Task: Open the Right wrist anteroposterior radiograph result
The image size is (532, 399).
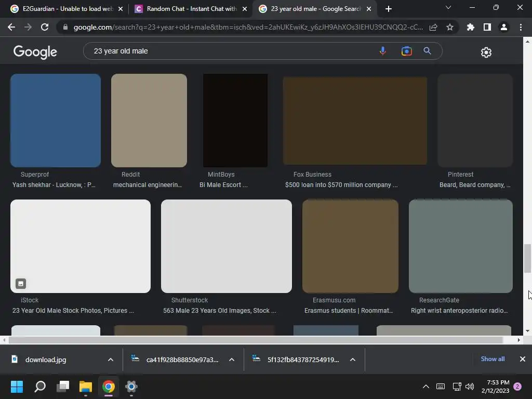Action: click(459, 311)
